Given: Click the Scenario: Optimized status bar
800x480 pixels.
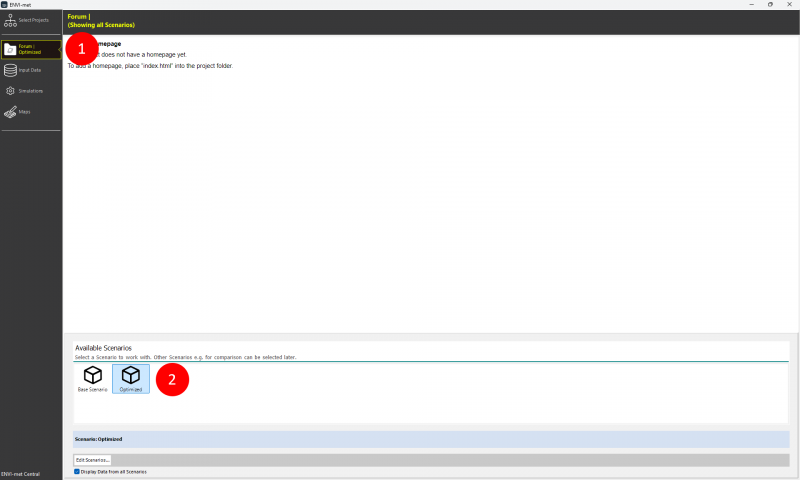Looking at the screenshot, I should [430, 439].
